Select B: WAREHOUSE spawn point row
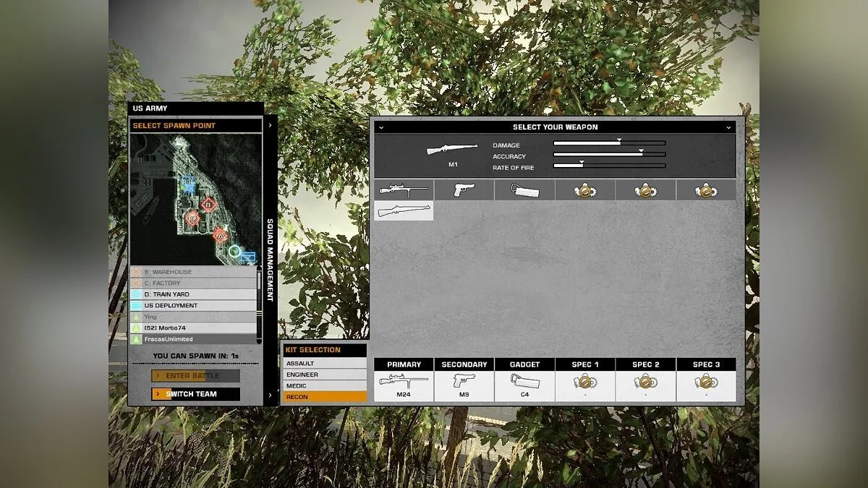 click(193, 272)
